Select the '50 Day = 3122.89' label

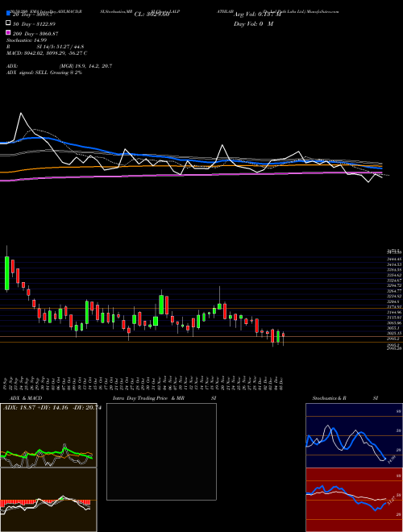35,24
